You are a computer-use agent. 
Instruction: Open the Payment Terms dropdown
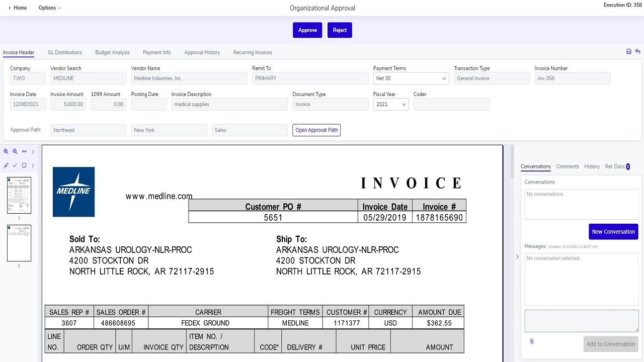pos(411,78)
